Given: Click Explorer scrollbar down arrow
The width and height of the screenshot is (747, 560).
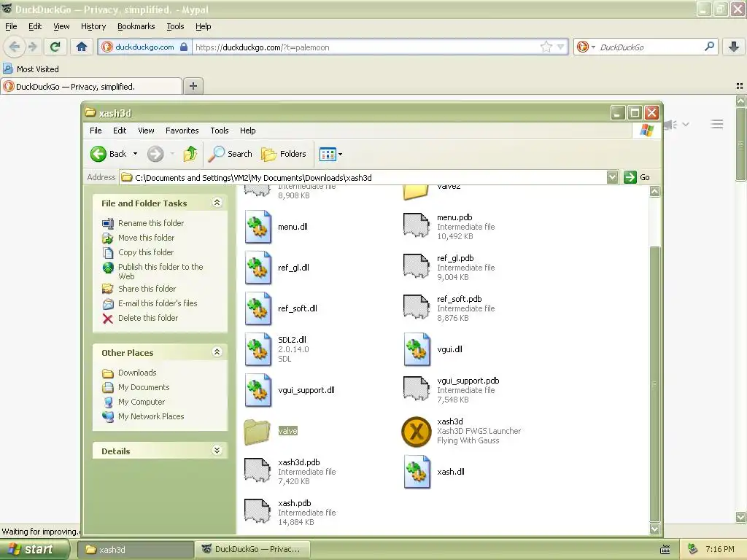Looking at the screenshot, I should pos(655,528).
